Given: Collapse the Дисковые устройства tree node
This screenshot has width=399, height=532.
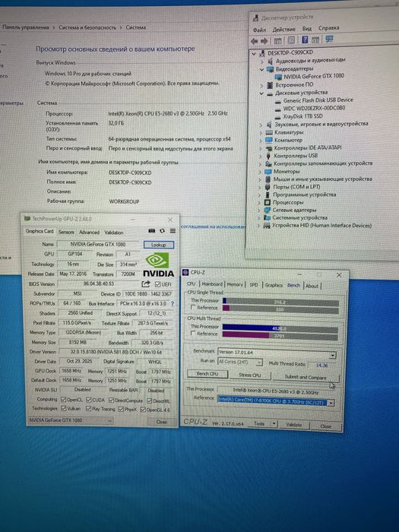Looking at the screenshot, I should click(x=261, y=93).
